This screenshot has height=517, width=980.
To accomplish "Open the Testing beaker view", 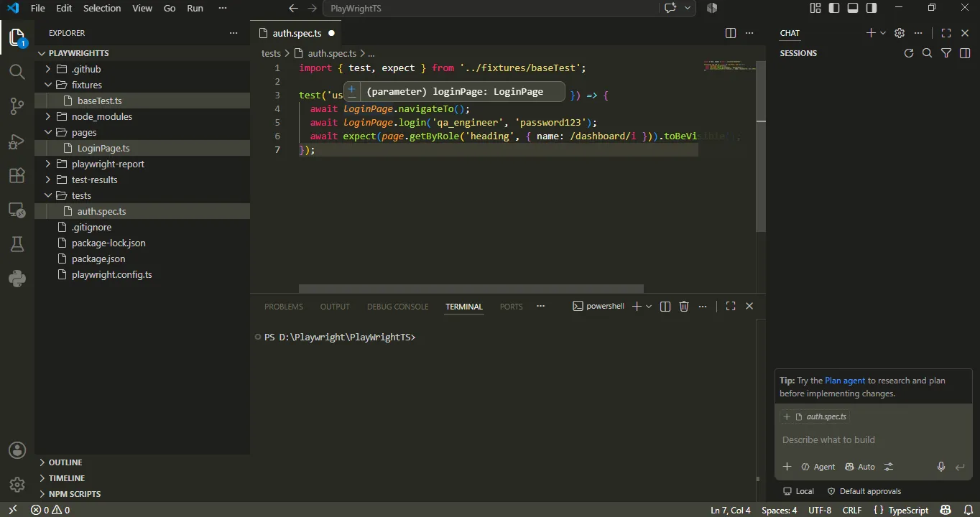I will click(x=17, y=244).
